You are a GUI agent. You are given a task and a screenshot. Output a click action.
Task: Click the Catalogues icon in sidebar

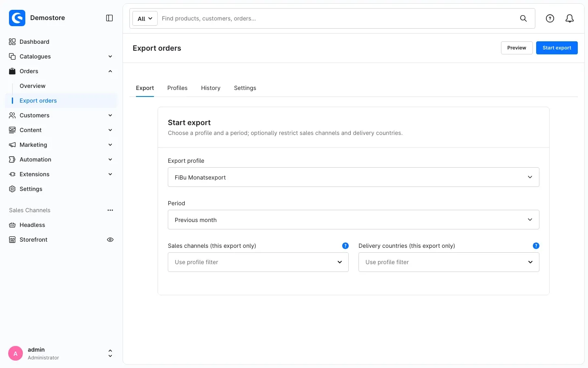12,56
